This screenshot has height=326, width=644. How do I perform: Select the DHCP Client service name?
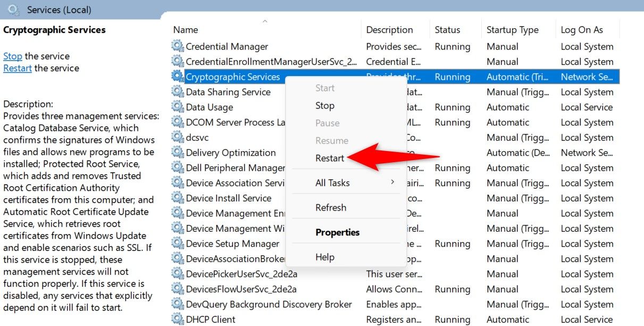pos(211,320)
